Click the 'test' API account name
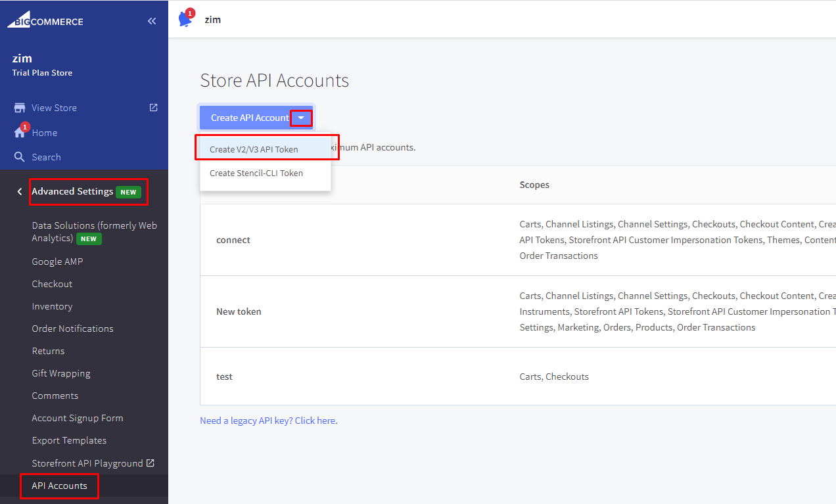The image size is (836, 504). click(224, 377)
